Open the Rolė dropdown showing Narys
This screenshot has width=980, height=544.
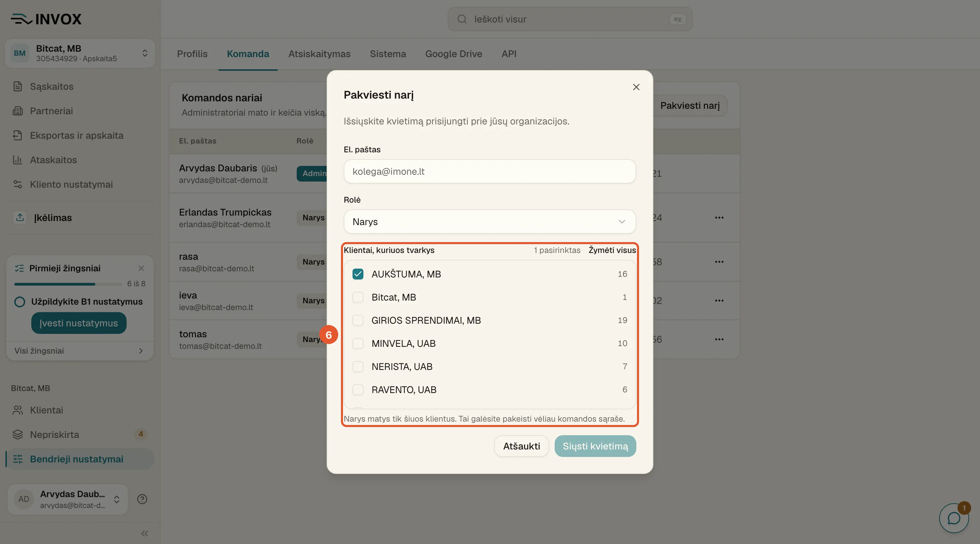pyautogui.click(x=490, y=222)
